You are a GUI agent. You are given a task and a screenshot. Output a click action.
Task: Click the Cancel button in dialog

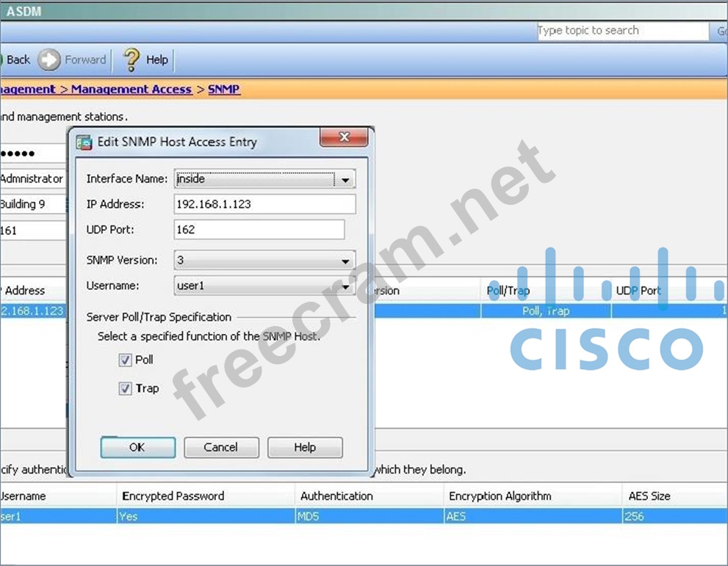click(x=221, y=447)
